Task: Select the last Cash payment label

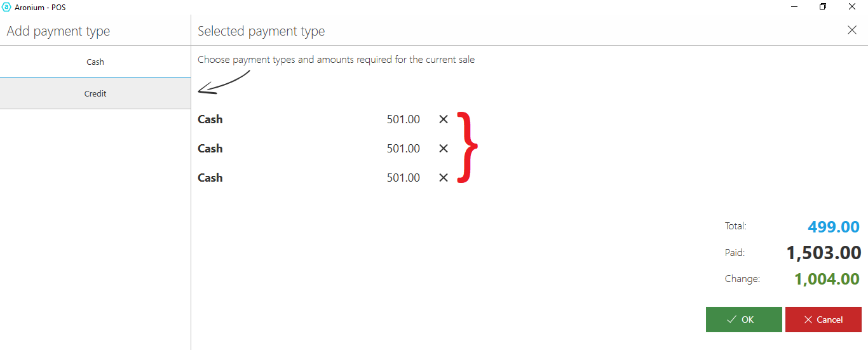Action: (210, 178)
